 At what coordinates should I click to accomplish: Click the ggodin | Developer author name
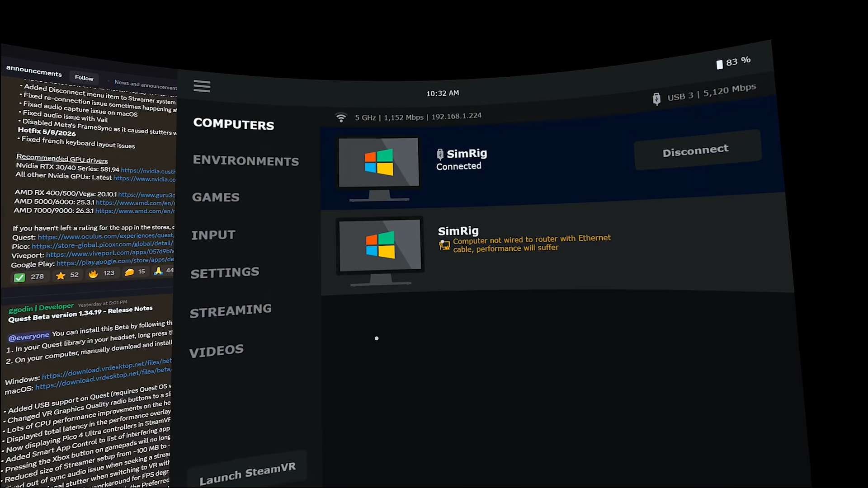(x=41, y=308)
